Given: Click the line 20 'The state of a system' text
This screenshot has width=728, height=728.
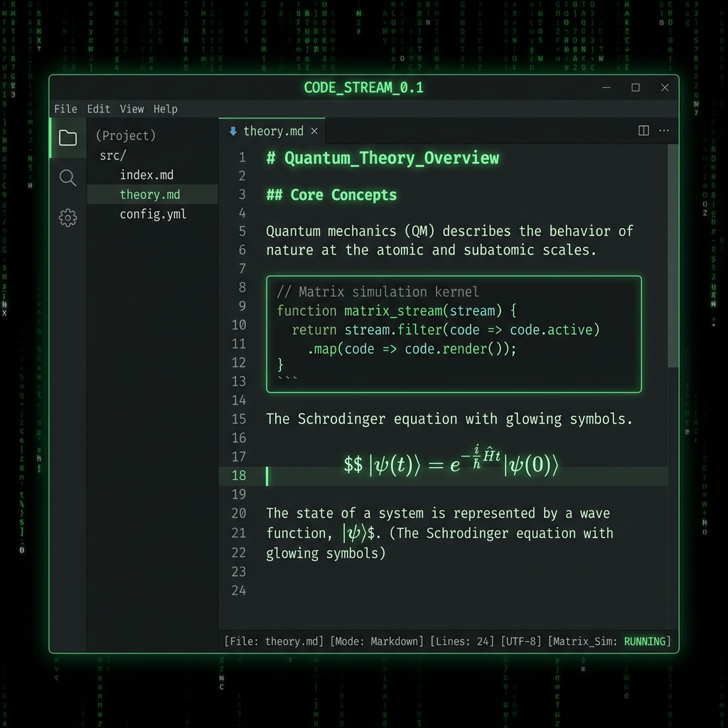Looking at the screenshot, I should coord(438,513).
